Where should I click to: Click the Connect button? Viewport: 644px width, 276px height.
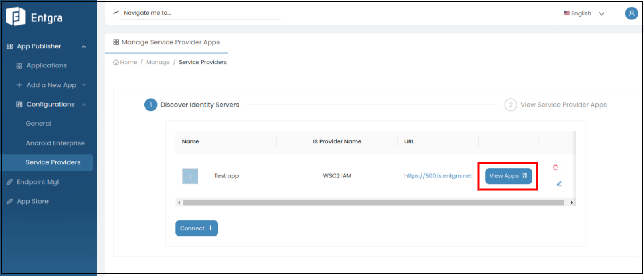tap(196, 228)
